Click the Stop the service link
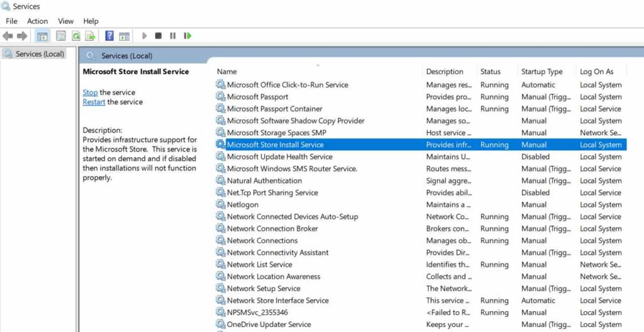 pyautogui.click(x=90, y=92)
